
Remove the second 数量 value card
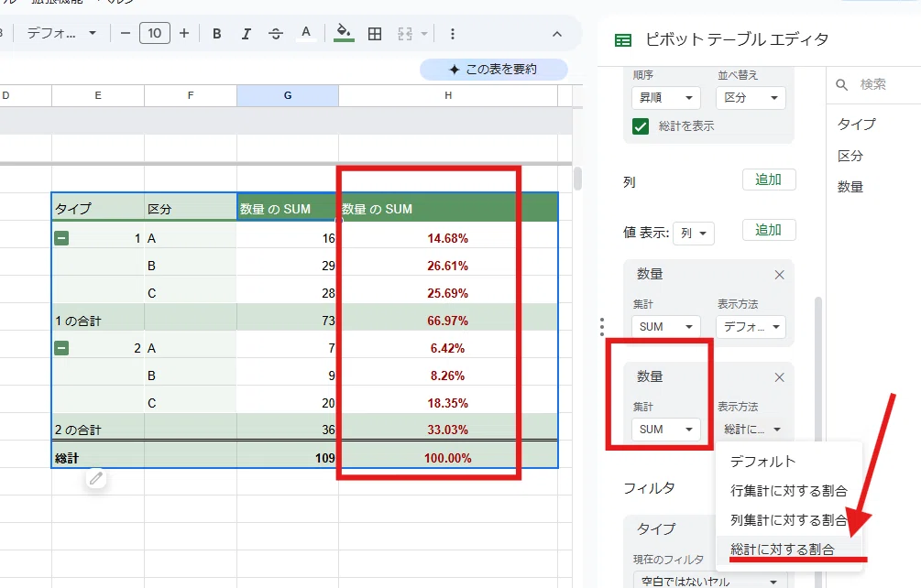(780, 377)
